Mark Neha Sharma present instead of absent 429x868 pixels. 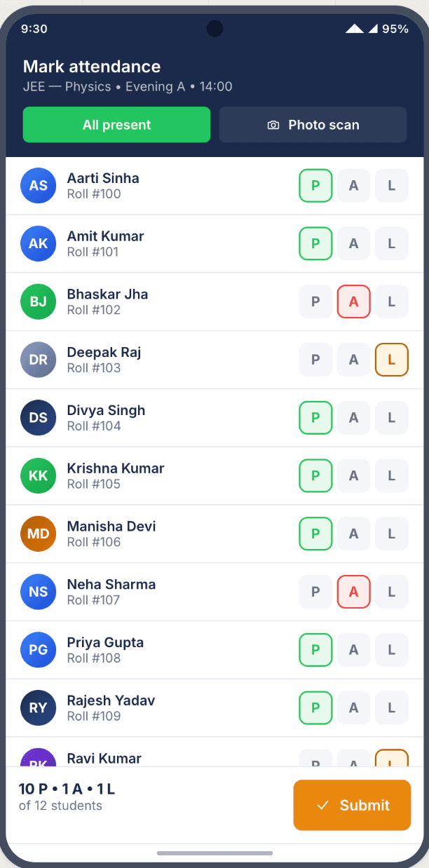tap(315, 592)
